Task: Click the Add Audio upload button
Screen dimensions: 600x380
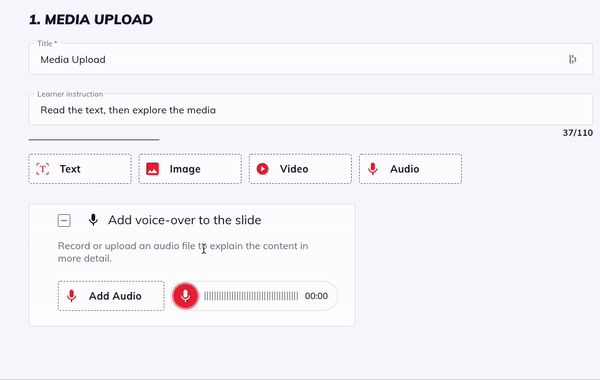Action: click(x=111, y=296)
